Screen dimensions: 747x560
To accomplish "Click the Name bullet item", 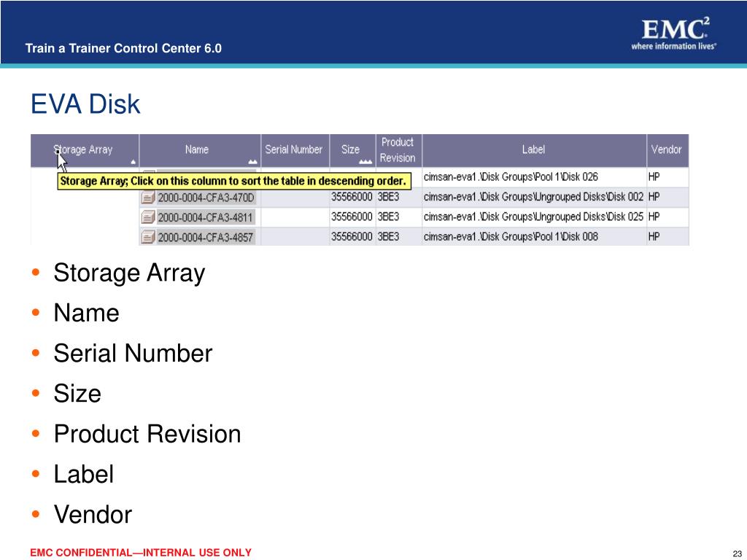I will pos(86,314).
